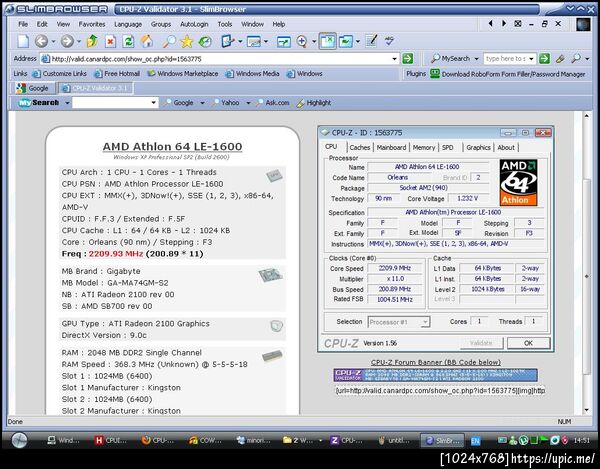Open the CPU-Z taskbar item with Z icon
The height and width of the screenshot is (469, 600).
pyautogui.click(x=346, y=440)
